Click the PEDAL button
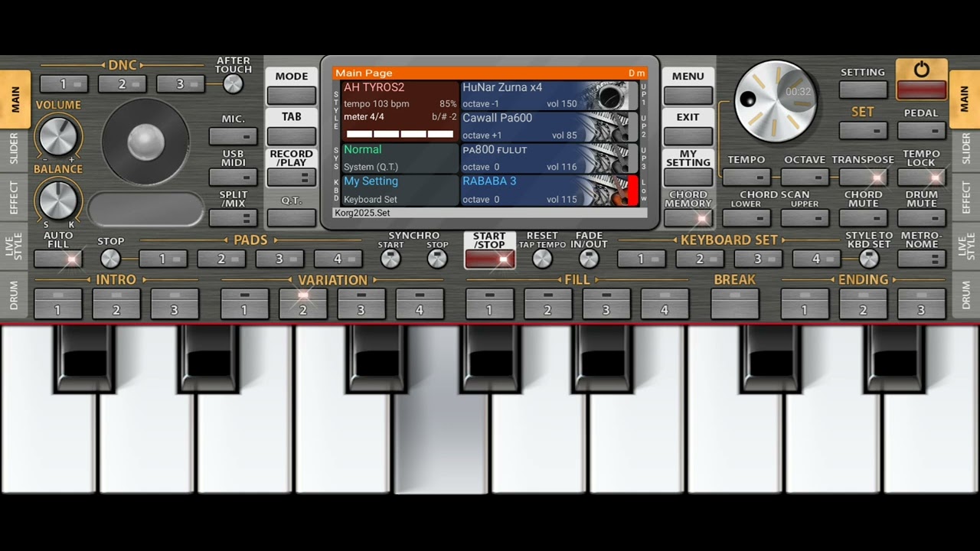980x551 pixels. click(x=921, y=131)
